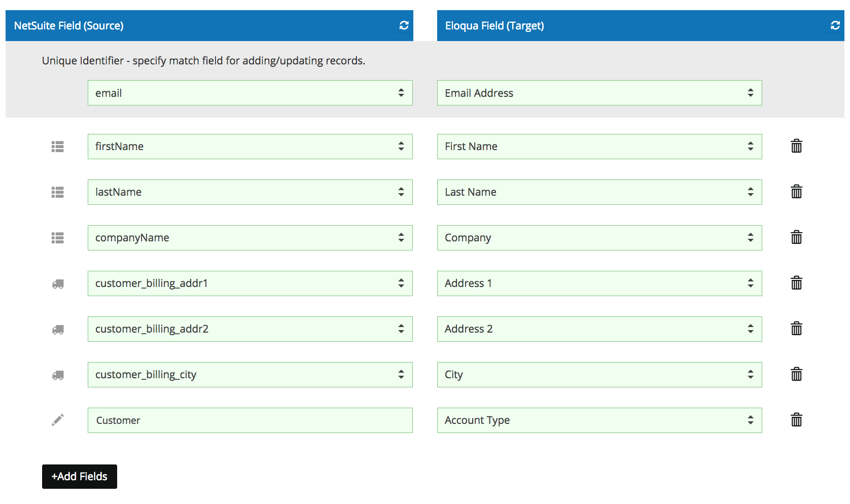Image resolution: width=850 pixels, height=504 pixels.
Task: Delete the companyName to Company mapping
Action: tap(796, 237)
